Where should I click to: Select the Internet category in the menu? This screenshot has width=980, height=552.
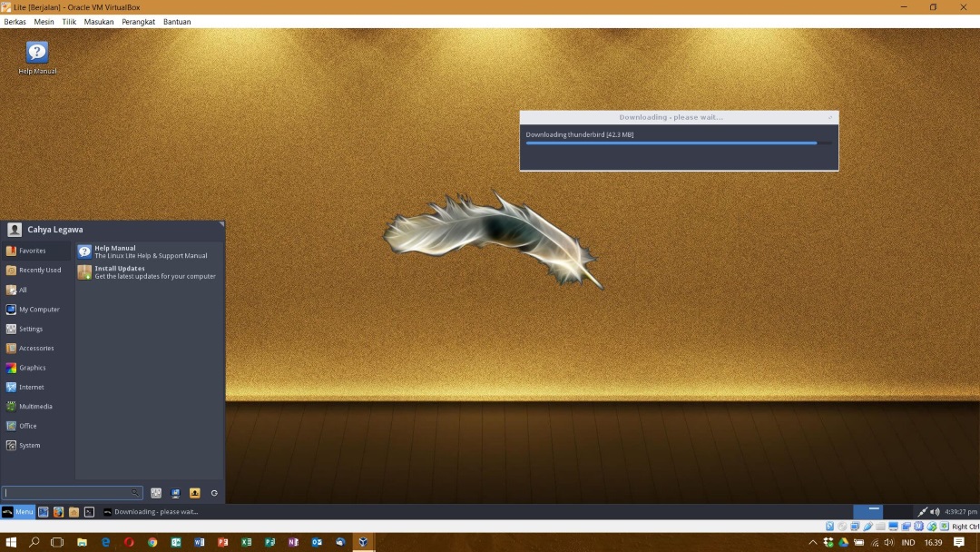[31, 387]
